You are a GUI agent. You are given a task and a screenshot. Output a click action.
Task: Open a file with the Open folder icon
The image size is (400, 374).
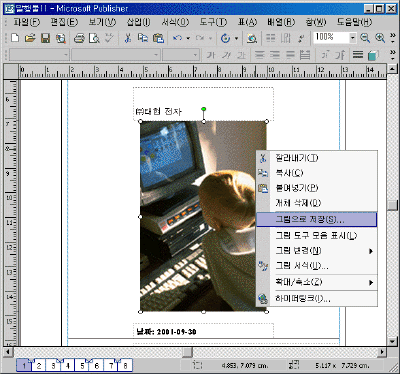point(30,38)
